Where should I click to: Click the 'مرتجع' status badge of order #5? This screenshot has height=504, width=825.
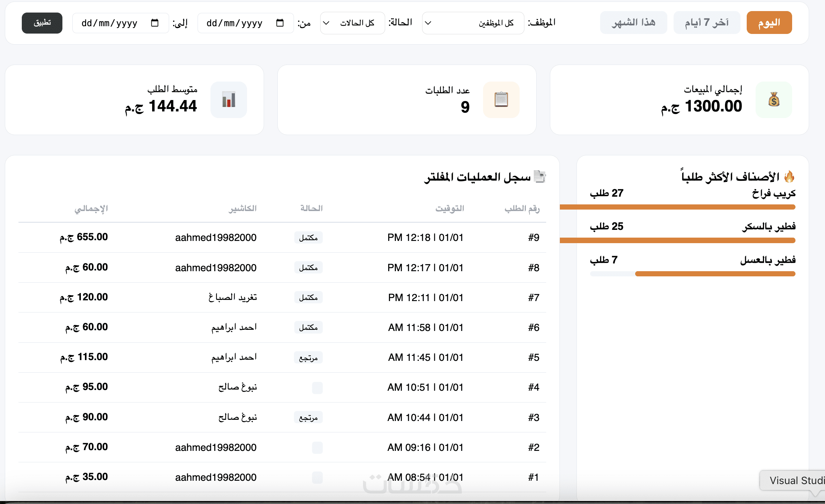[x=308, y=358]
